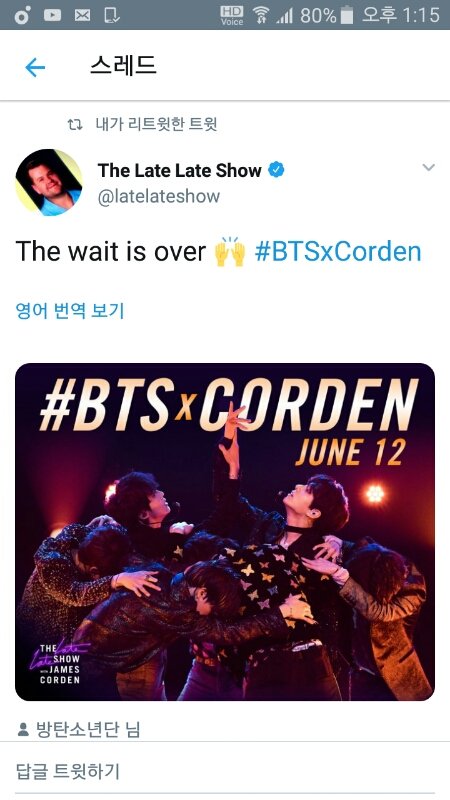Tap 영어 번역 보기 translate link

[x=70, y=311]
